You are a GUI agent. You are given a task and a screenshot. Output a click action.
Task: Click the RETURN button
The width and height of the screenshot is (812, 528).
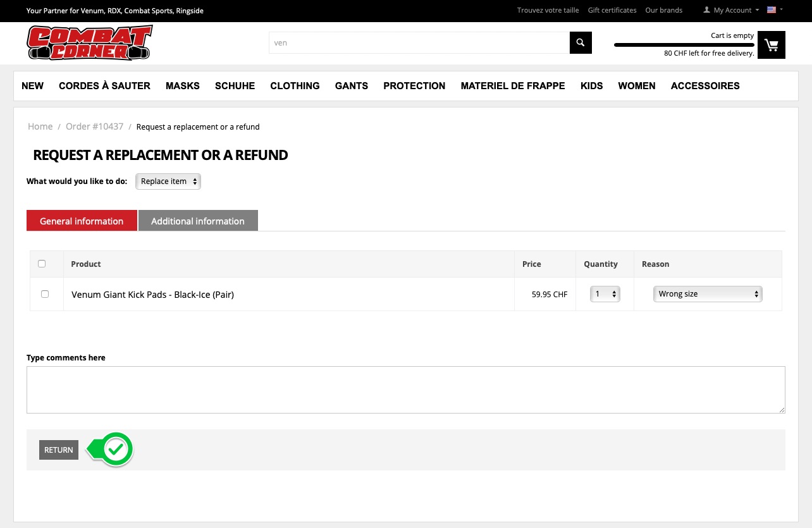(x=59, y=450)
